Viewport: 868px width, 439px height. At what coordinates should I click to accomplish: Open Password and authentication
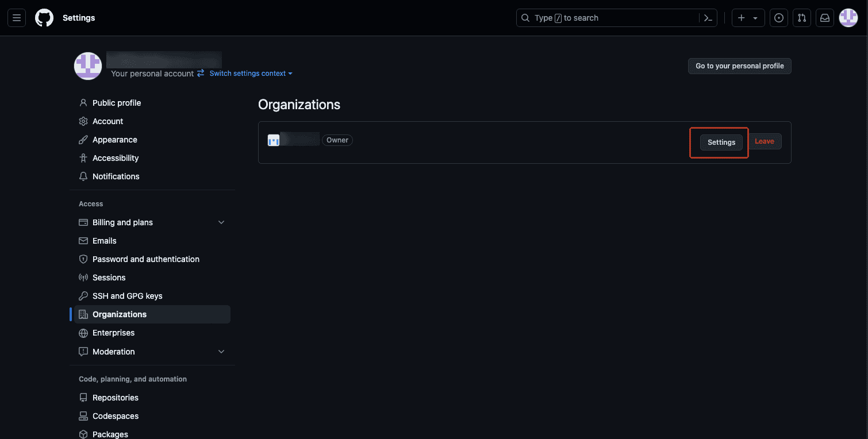point(152,259)
